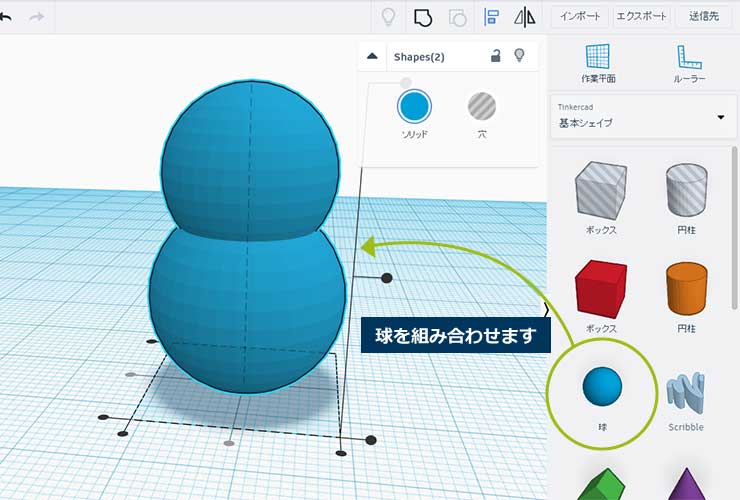The height and width of the screenshot is (500, 740).
Task: Set shapes to 穴 (hole) mode
Action: (482, 106)
